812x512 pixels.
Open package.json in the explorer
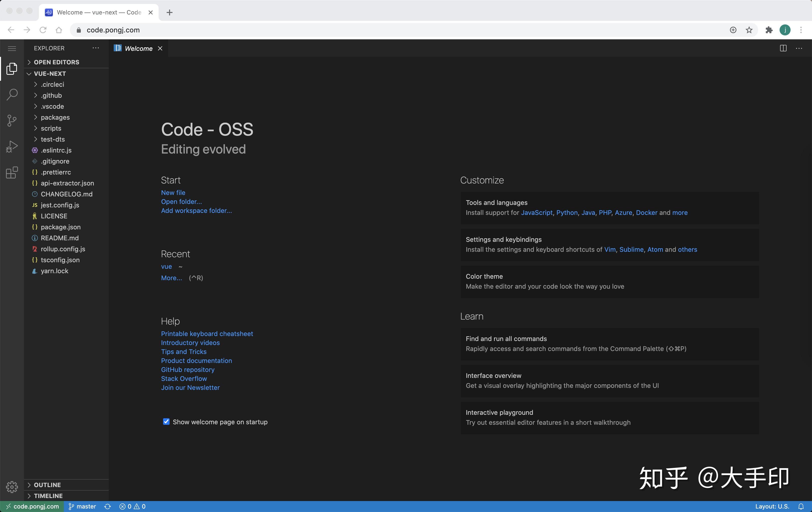(60, 227)
